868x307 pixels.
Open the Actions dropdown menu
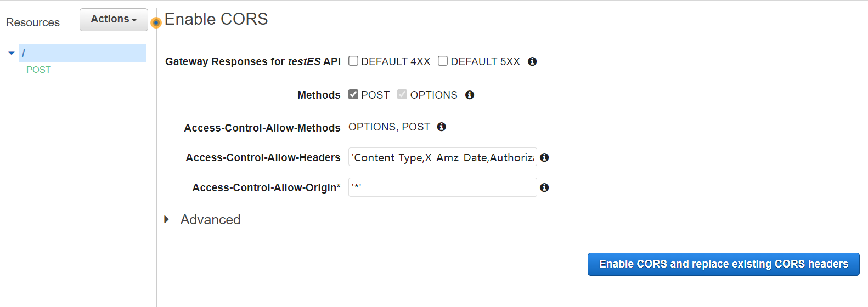(114, 19)
